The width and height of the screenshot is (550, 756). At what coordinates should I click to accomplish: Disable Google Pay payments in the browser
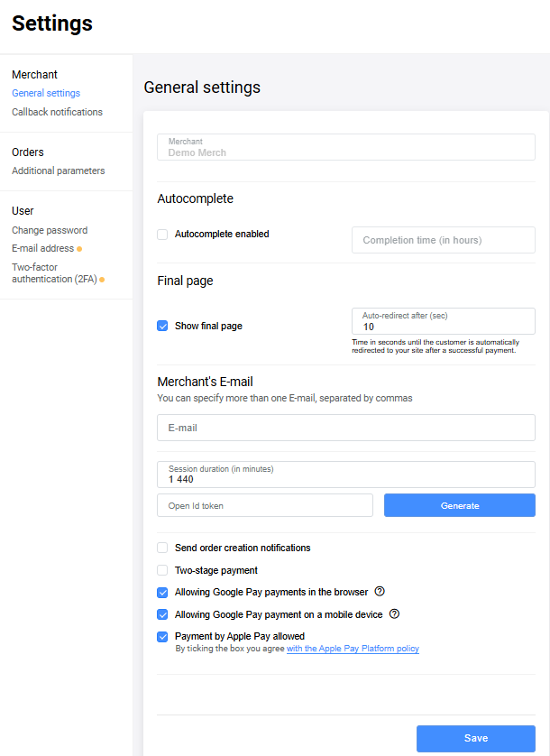tap(162, 593)
